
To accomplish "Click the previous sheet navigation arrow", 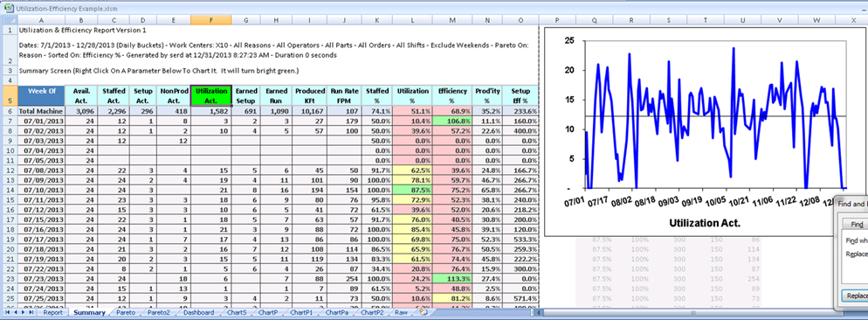I will 16,313.
